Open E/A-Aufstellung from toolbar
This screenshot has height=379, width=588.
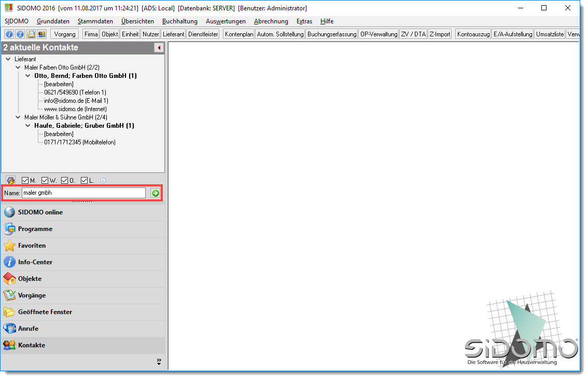513,34
